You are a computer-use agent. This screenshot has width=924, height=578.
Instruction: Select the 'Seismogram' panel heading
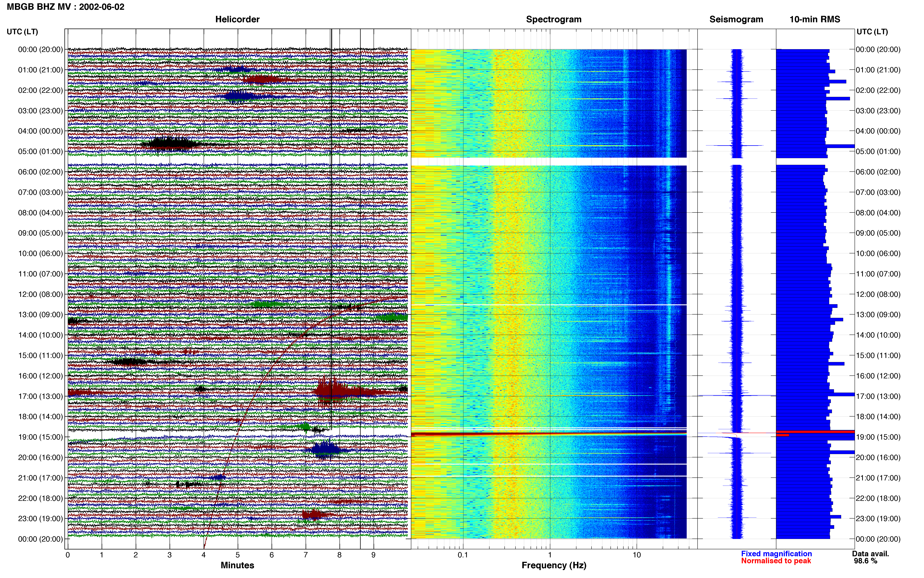[736, 19]
